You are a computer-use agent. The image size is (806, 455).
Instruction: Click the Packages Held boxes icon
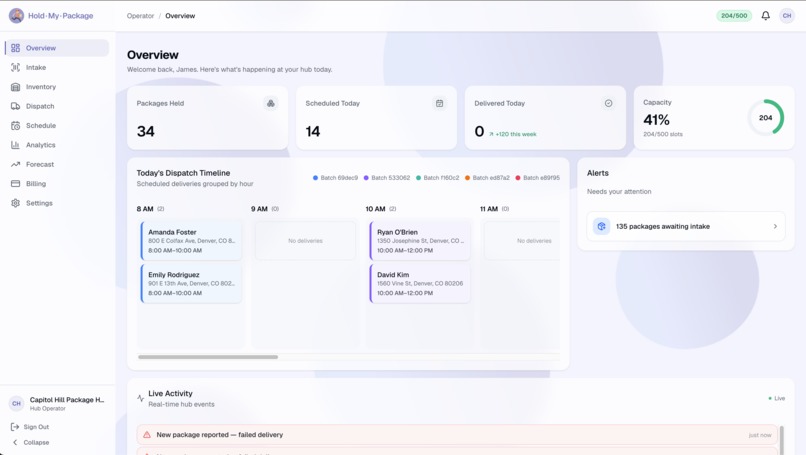[270, 103]
